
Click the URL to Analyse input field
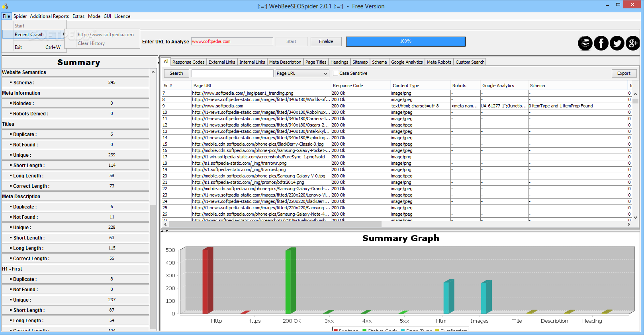[232, 41]
